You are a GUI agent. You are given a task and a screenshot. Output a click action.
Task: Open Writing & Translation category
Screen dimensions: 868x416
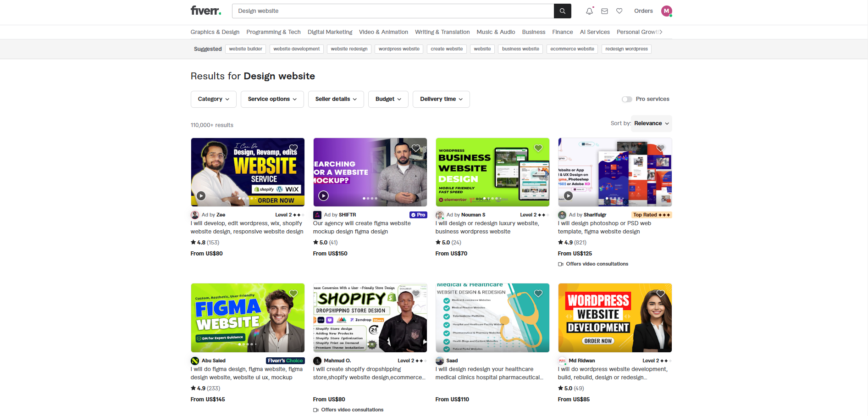[x=442, y=32]
